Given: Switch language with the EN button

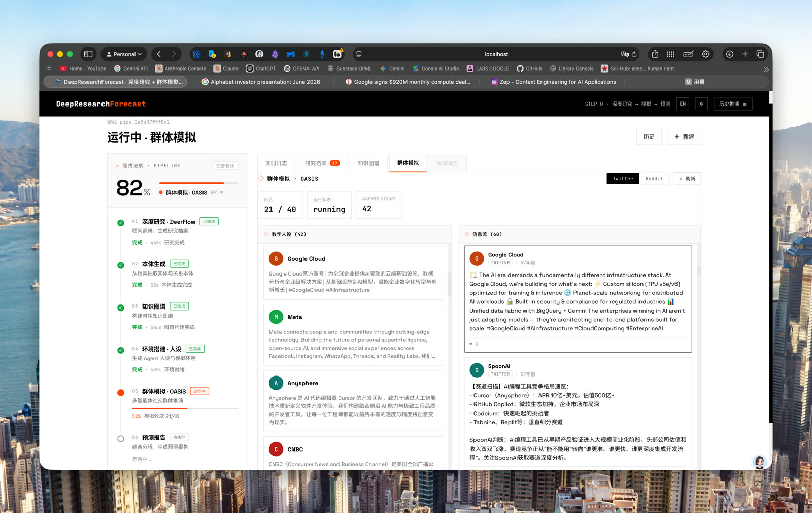Looking at the screenshot, I should tap(683, 104).
